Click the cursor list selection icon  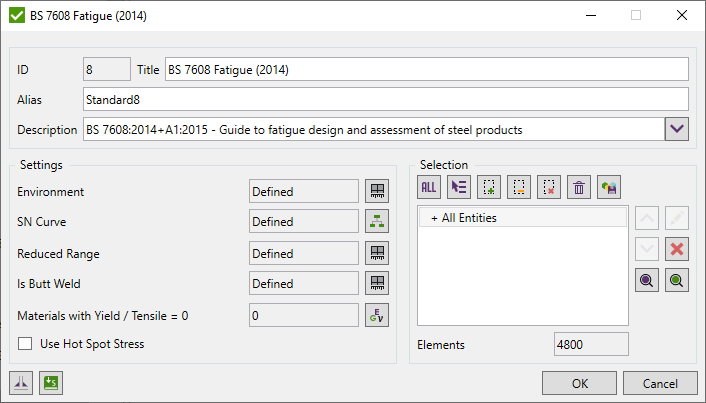click(459, 186)
